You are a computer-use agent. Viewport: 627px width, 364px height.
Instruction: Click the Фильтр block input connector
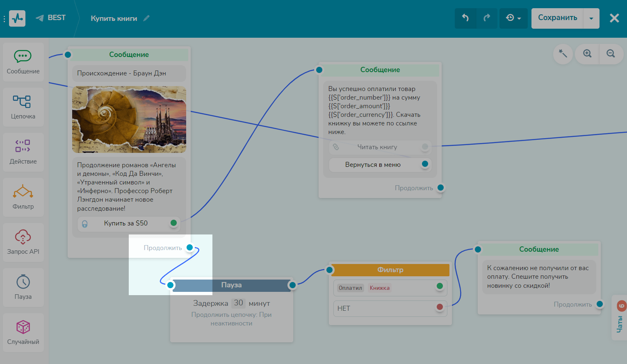[x=329, y=270]
